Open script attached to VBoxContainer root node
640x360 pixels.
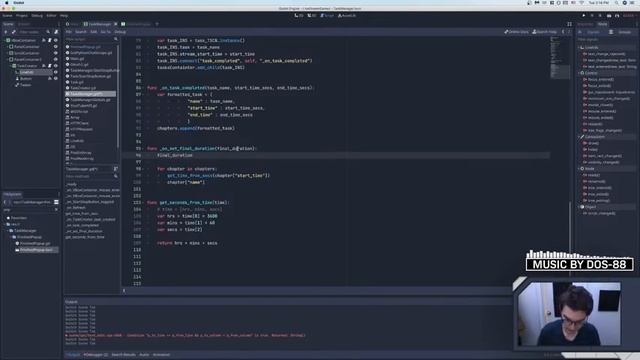pos(50,40)
